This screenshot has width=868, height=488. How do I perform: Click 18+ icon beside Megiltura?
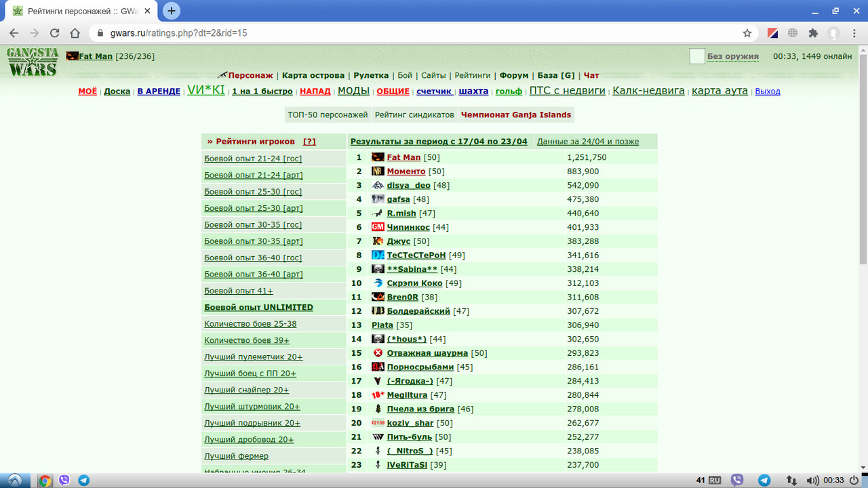pos(378,394)
